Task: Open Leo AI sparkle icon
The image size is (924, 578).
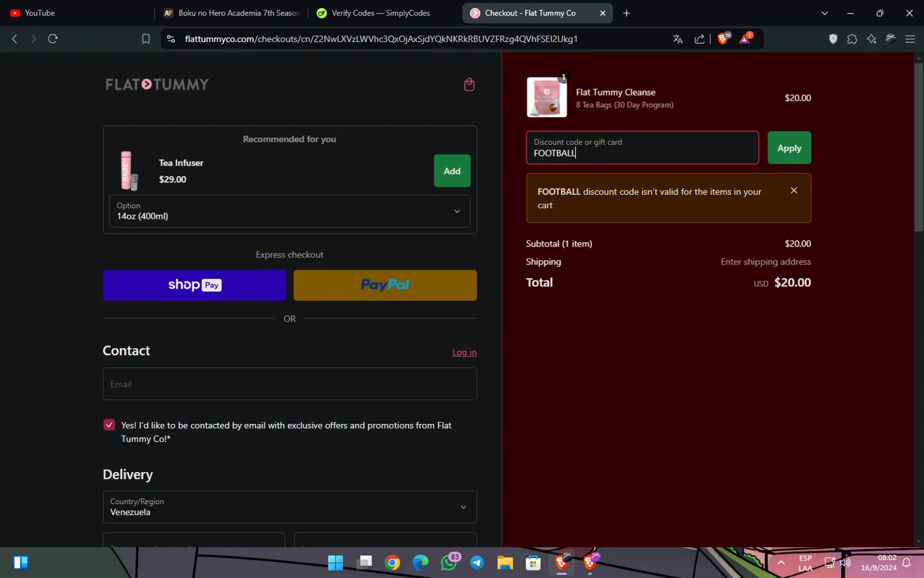Action: [871, 39]
